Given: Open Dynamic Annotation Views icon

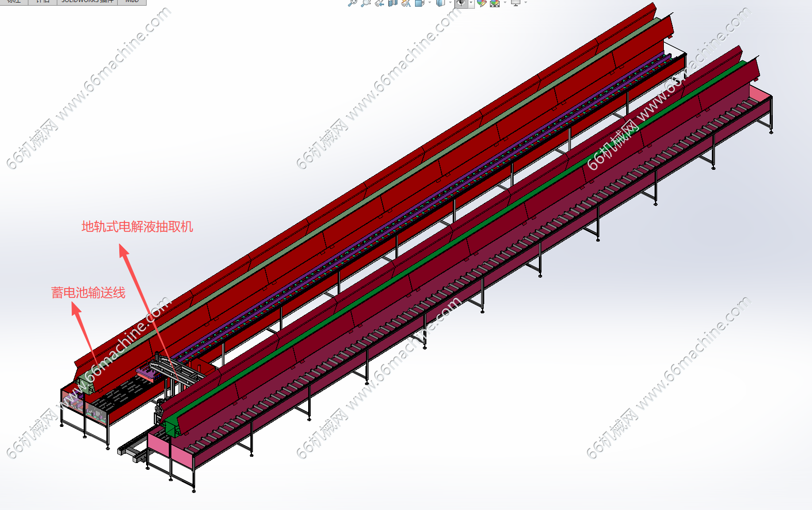Looking at the screenshot, I should click(406, 3).
